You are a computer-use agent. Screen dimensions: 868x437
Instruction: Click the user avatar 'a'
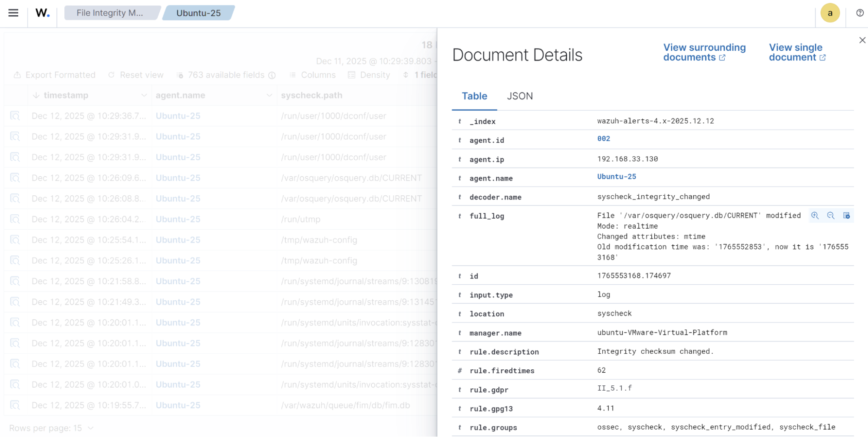(x=830, y=13)
